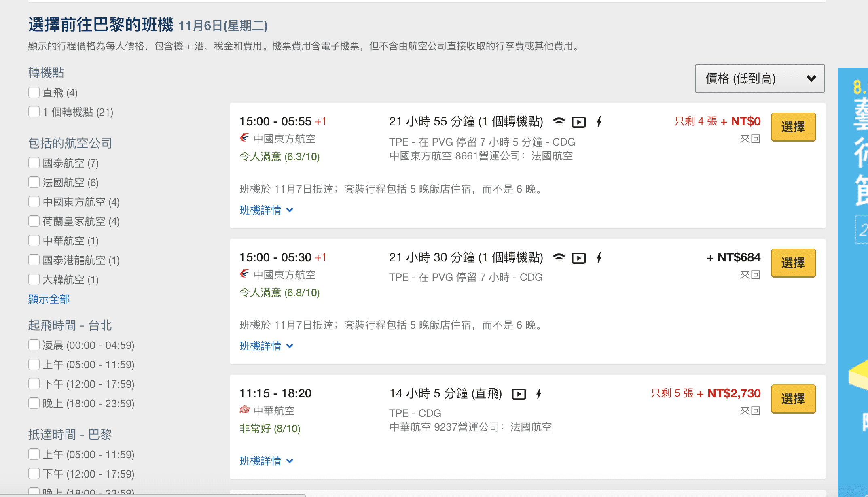Screen dimensions: 868x497
Task: Check Taipei departure 下午 (12:00 - 17:59) filter
Action: [x=34, y=384]
